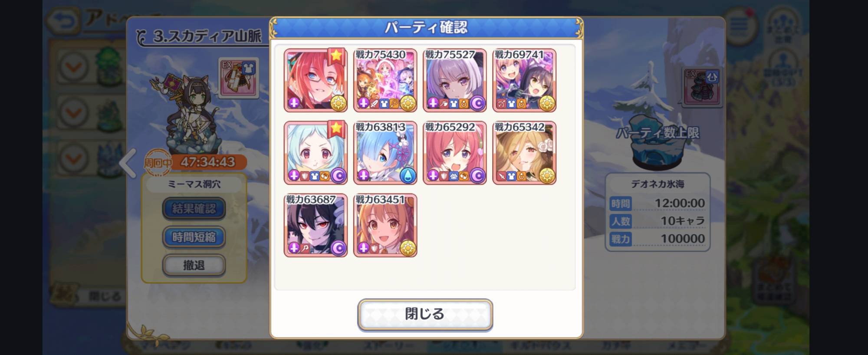The image size is (868, 355).
Task: Click the 結果確認 result check button
Action: [x=194, y=209]
